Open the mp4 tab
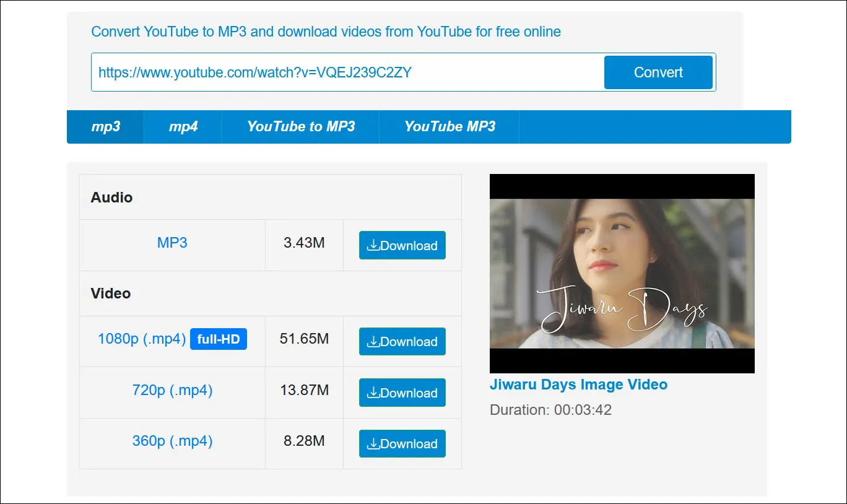This screenshot has height=504, width=847. pyautogui.click(x=183, y=126)
